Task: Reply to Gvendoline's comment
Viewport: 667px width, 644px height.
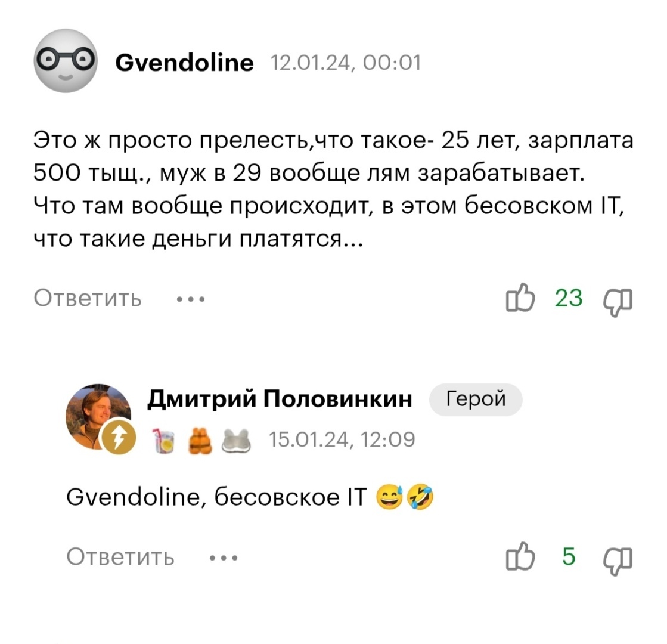Action: click(x=88, y=298)
